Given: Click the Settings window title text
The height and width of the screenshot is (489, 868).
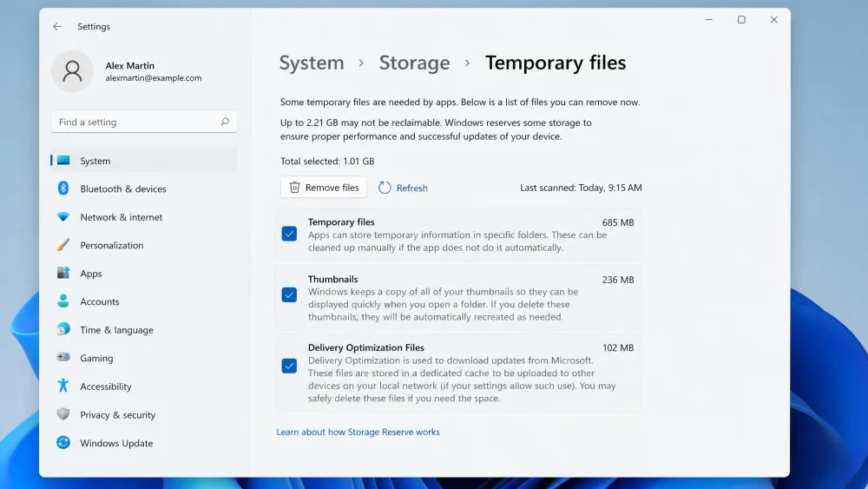Looking at the screenshot, I should click(x=94, y=27).
